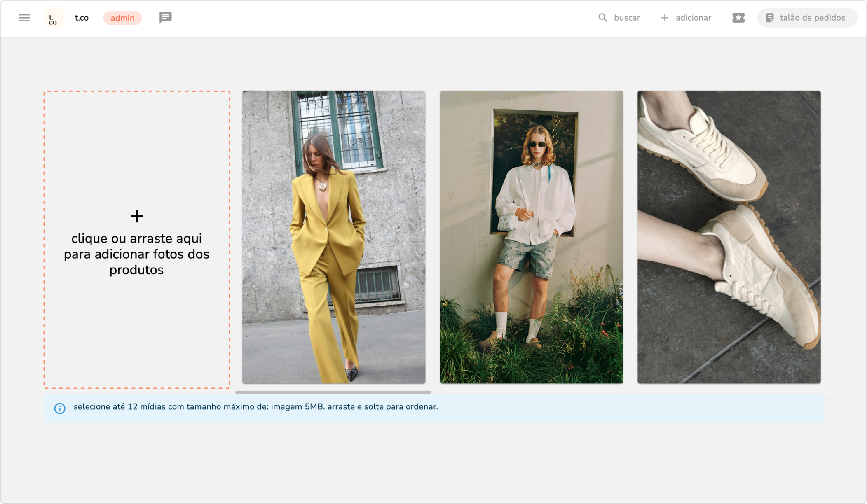Image resolution: width=867 pixels, height=504 pixels.
Task: Click the adicionar menu label
Action: 693,18
